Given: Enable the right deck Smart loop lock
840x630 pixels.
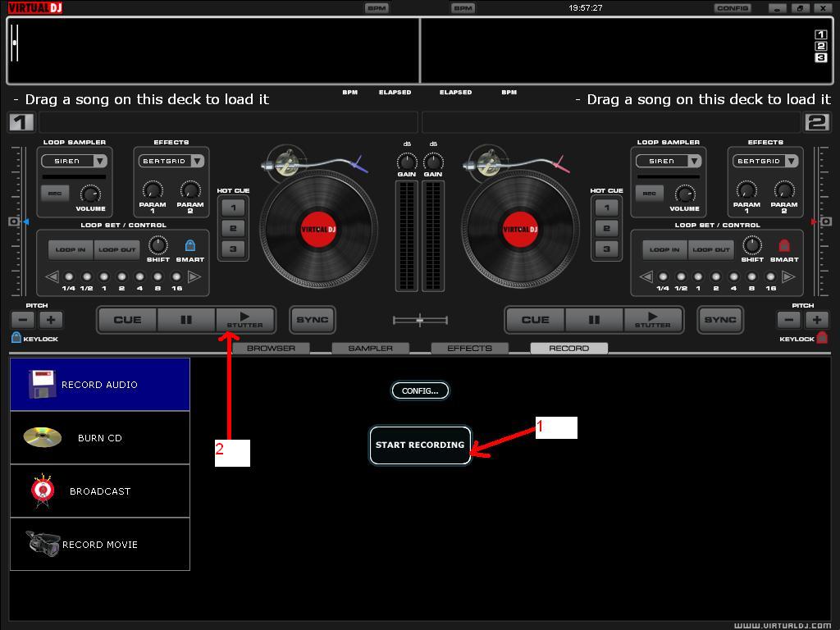Looking at the screenshot, I should click(x=783, y=245).
